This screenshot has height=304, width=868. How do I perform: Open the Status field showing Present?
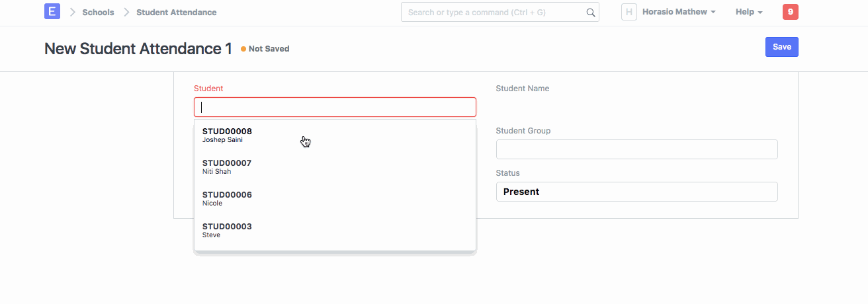(636, 192)
